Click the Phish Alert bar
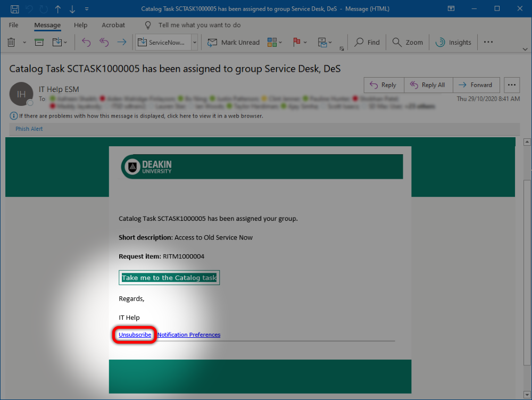The height and width of the screenshot is (400, 532). click(x=28, y=128)
